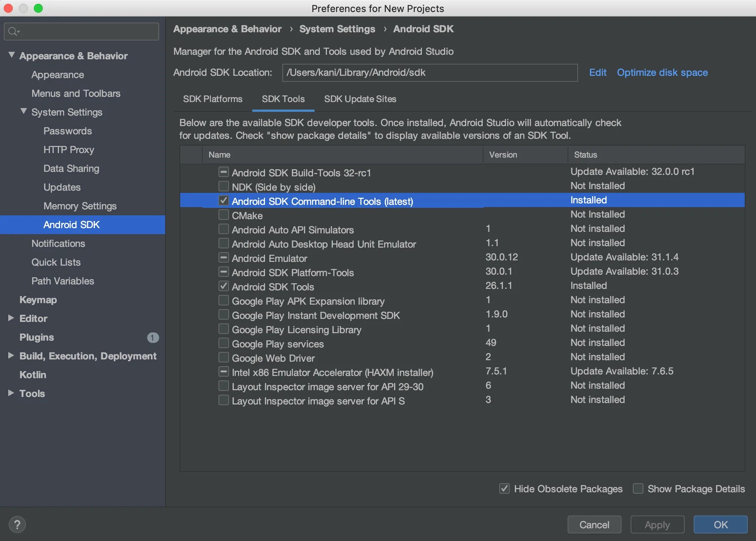Screen dimensions: 756x541
Task: Uncheck Hide Obsolete Packages
Action: tap(505, 488)
